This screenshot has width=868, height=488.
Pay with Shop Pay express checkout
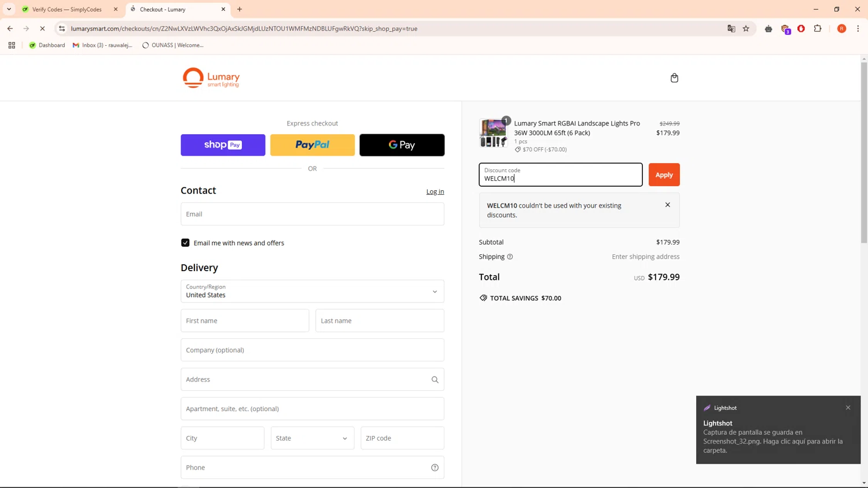(223, 145)
